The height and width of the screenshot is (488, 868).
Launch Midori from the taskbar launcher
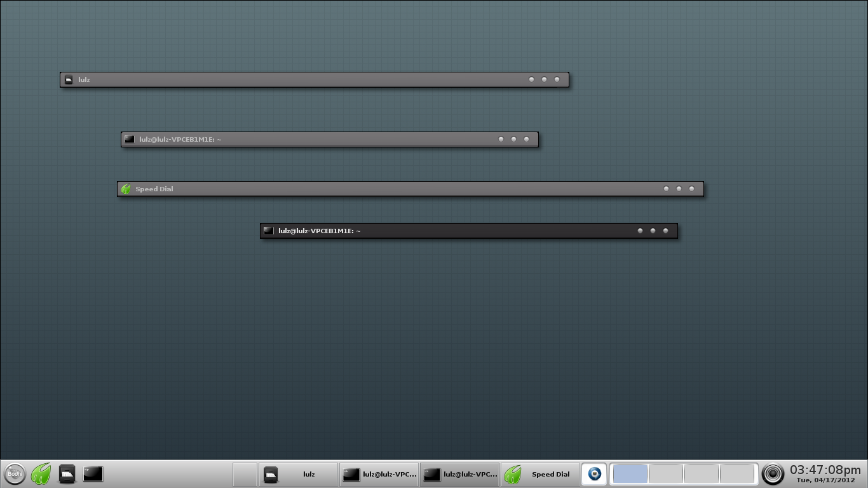pos(41,473)
